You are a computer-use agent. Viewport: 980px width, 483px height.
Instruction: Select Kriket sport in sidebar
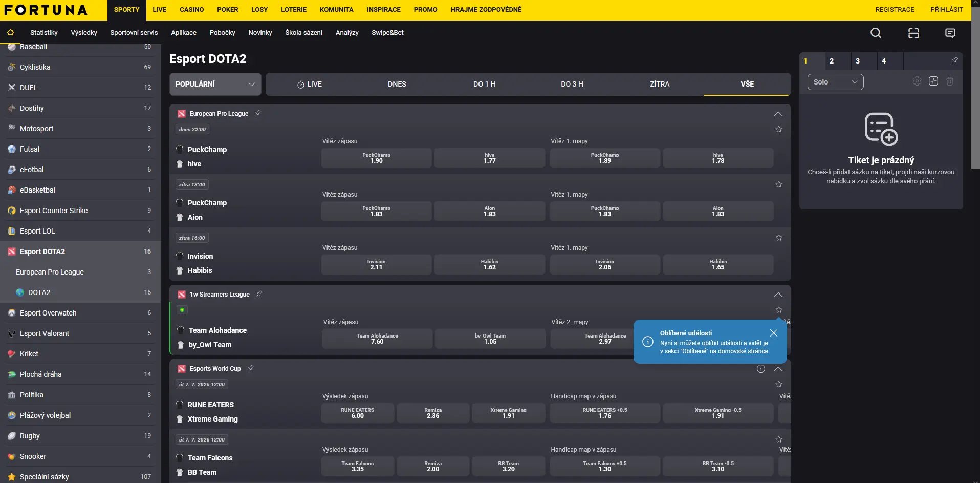(x=80, y=354)
